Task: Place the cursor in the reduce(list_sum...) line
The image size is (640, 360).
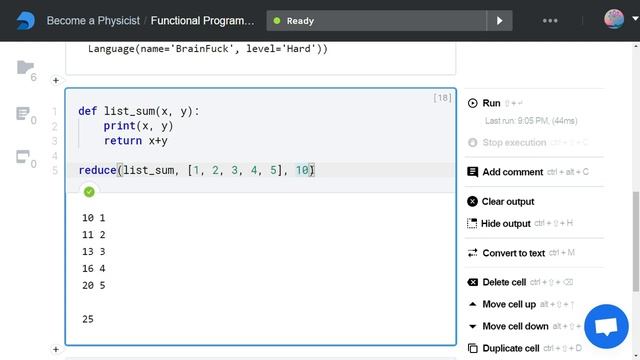Action: coord(196,170)
